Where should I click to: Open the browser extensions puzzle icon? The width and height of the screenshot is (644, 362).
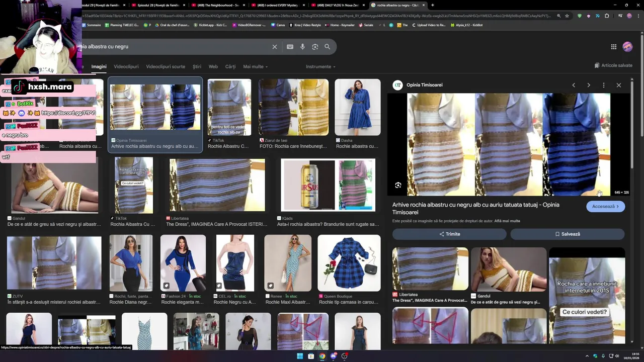[x=607, y=16]
